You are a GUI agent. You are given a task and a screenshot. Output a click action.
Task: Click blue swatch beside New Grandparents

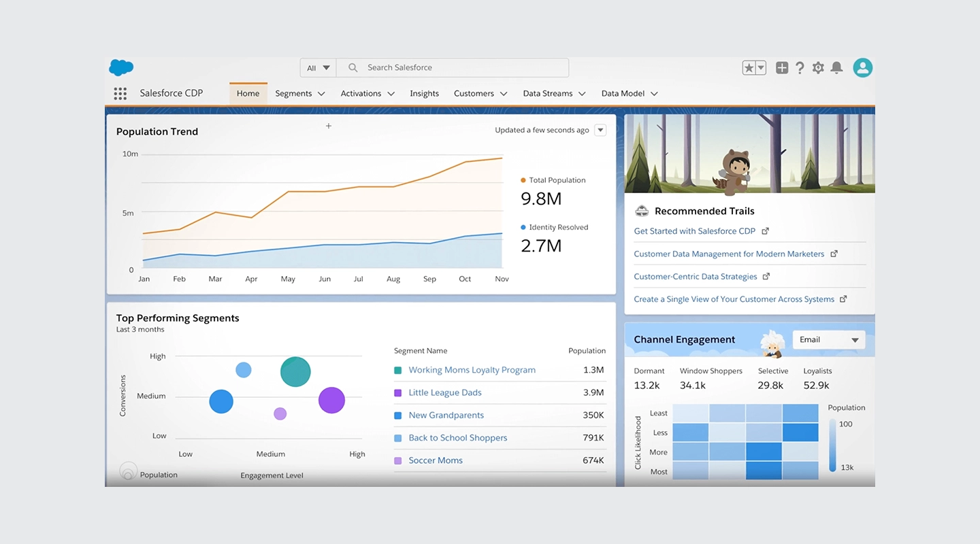(398, 415)
